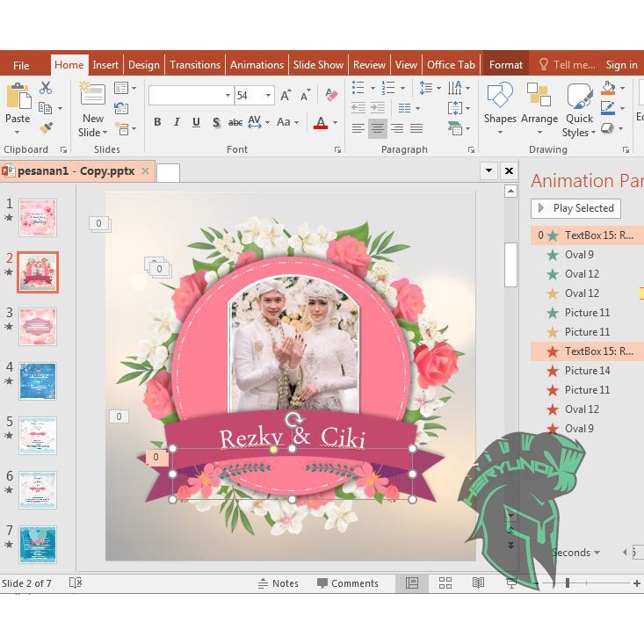Open the Comments pane

pyautogui.click(x=348, y=583)
